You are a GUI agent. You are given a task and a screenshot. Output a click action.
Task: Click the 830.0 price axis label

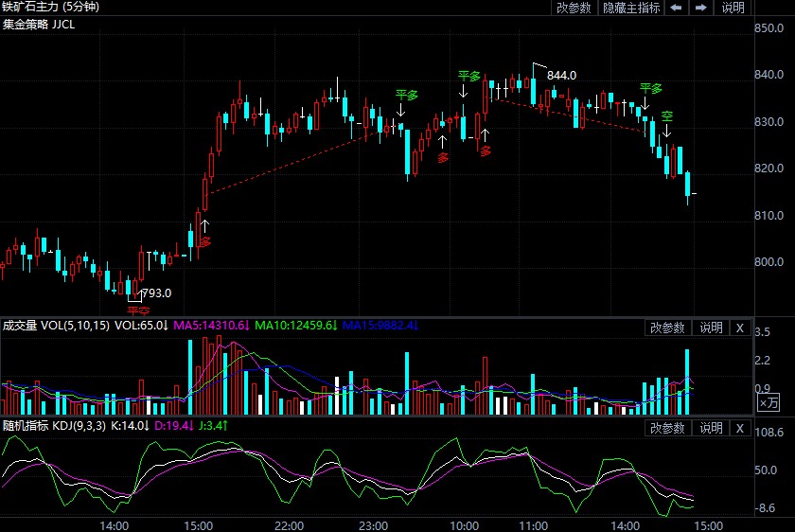[768, 122]
